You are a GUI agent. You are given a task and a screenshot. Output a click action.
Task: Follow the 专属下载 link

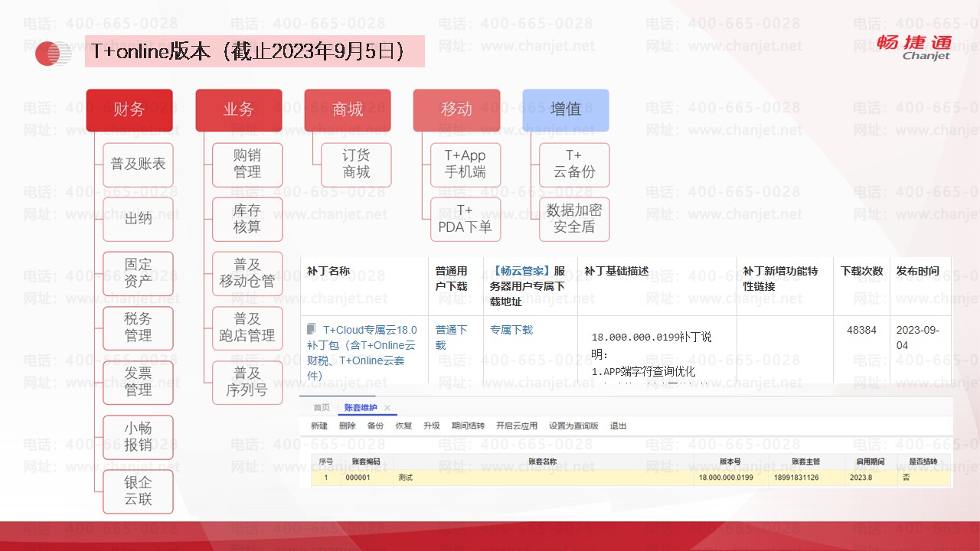[511, 330]
